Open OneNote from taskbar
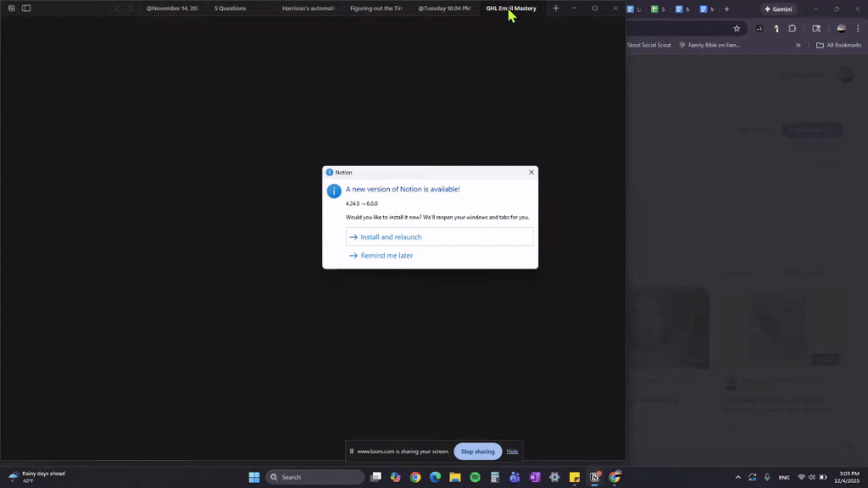868x488 pixels. pos(535,477)
